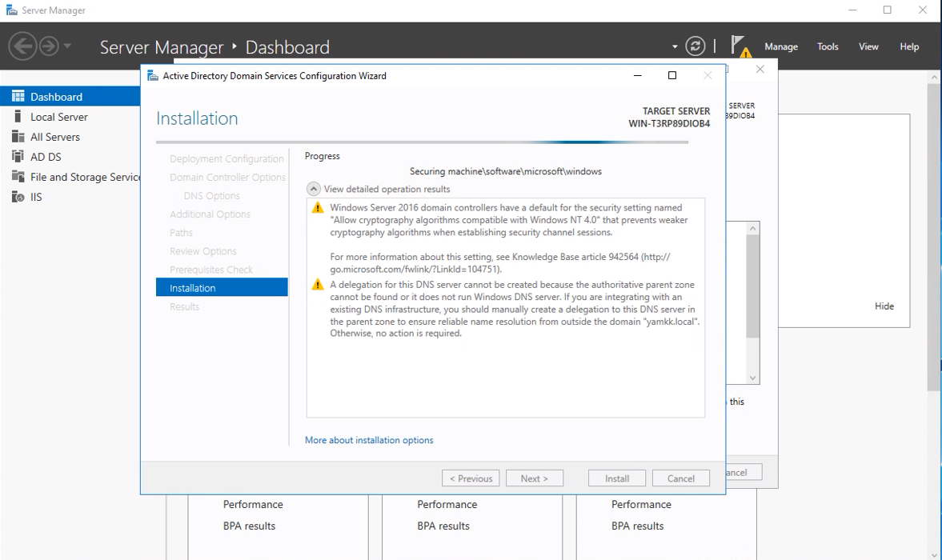Viewport: 942px width, 560px height.
Task: Open the breadcrumb dropdown beside the refresh icon
Action: click(x=674, y=46)
